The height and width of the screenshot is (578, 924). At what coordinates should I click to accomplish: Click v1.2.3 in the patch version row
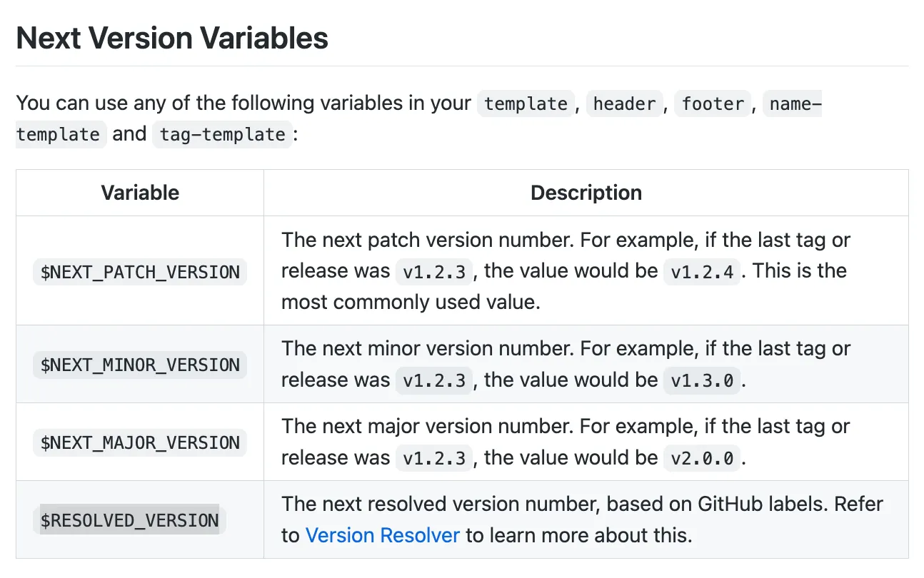(x=434, y=272)
